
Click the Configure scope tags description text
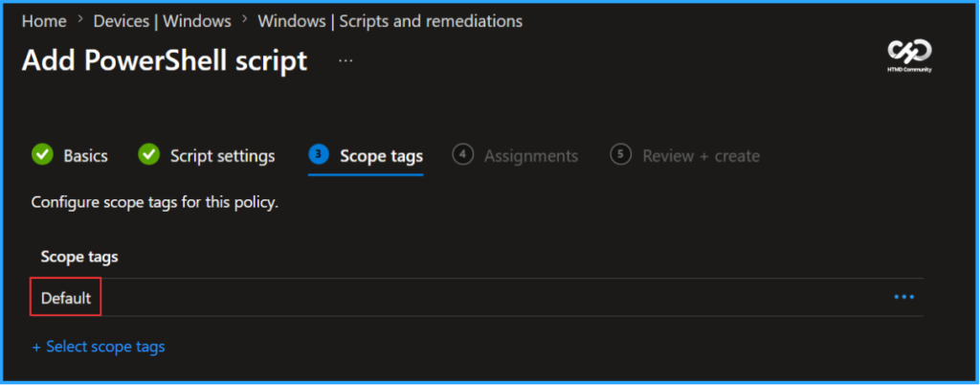(x=155, y=203)
